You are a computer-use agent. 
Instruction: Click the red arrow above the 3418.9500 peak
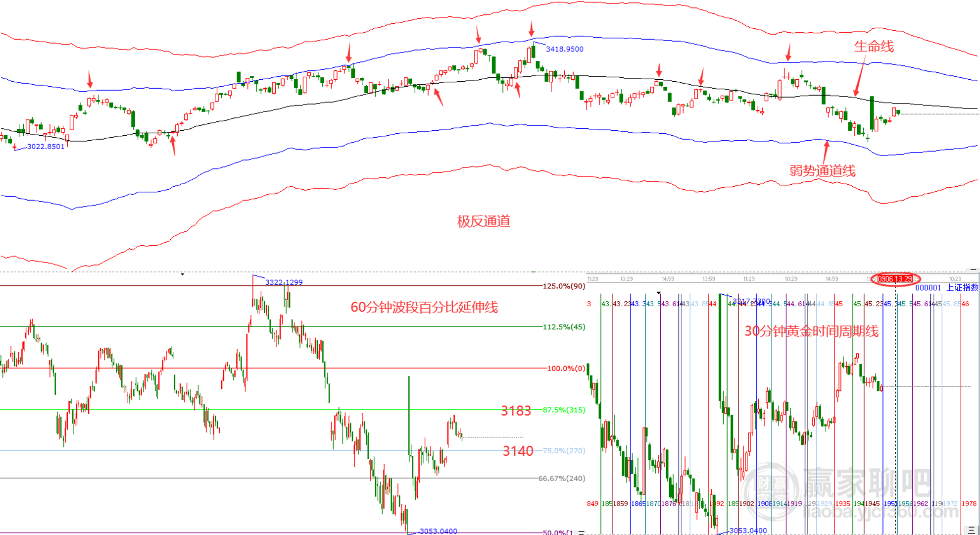coord(532,29)
